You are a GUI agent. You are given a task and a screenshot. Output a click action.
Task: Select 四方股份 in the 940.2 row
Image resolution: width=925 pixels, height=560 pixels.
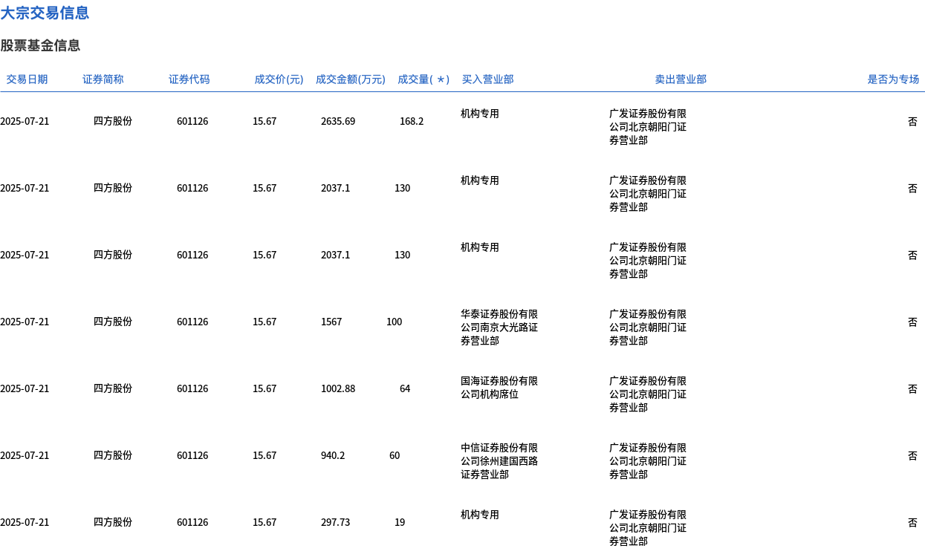tap(113, 455)
